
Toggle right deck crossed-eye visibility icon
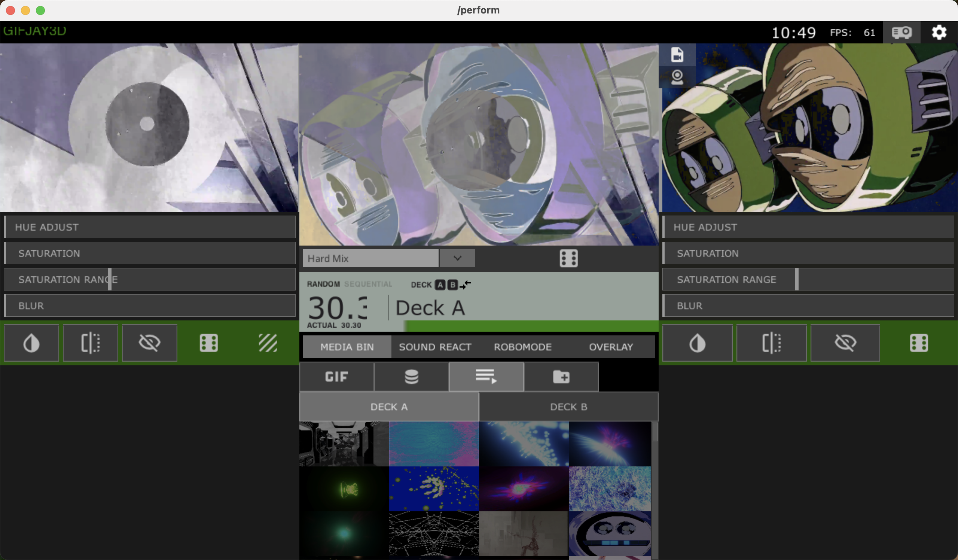click(845, 343)
